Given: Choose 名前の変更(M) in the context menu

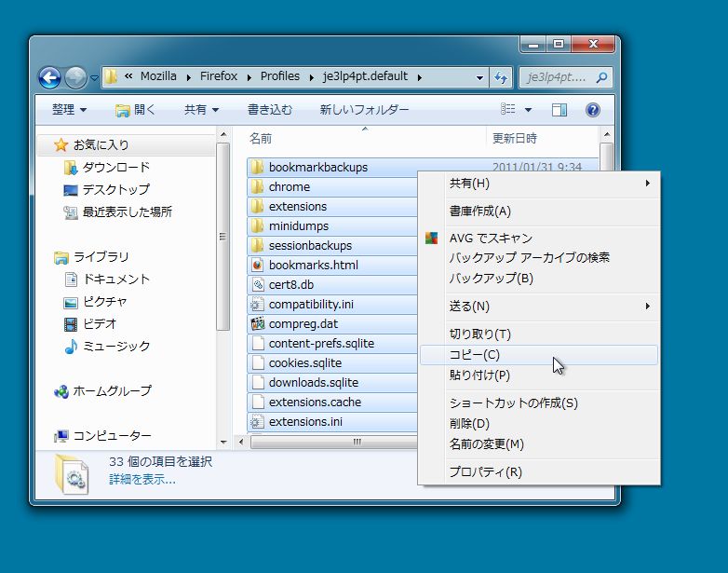Looking at the screenshot, I should pyautogui.click(x=539, y=444).
